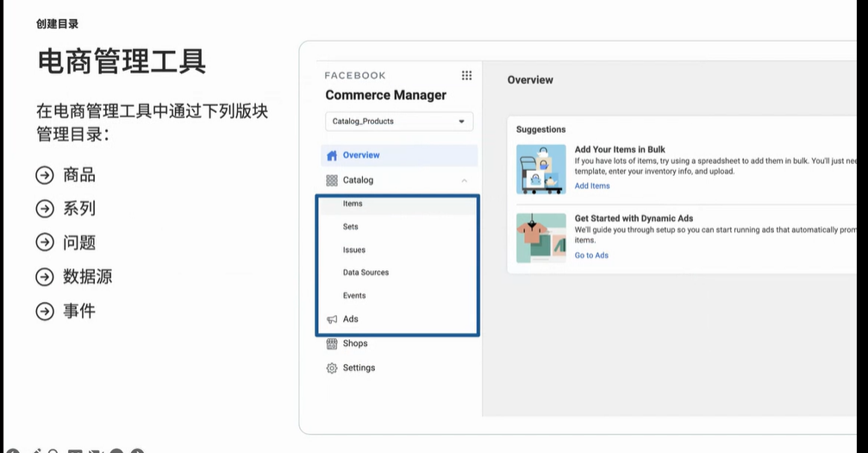868x453 pixels.
Task: Click the 创建目录 breadcrumb text
Action: click(x=57, y=24)
